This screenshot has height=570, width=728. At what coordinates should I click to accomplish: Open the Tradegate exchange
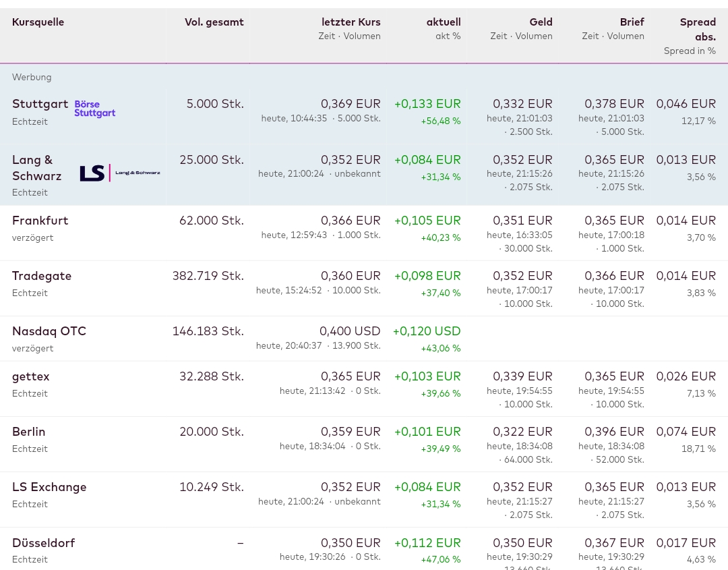42,275
